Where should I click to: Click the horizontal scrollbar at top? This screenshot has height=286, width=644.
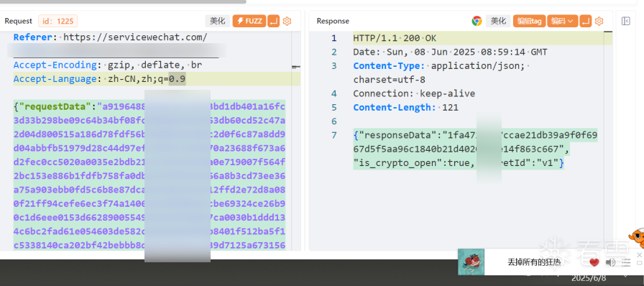tap(123, 1)
